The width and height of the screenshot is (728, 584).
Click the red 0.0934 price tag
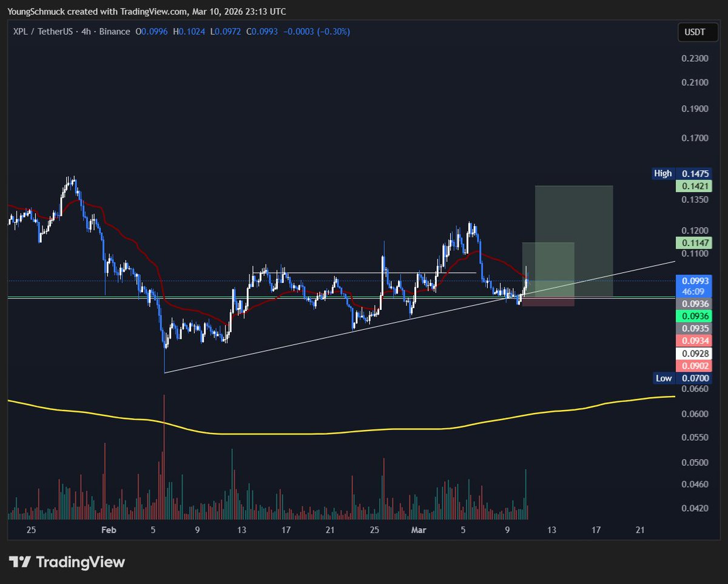pyautogui.click(x=693, y=340)
